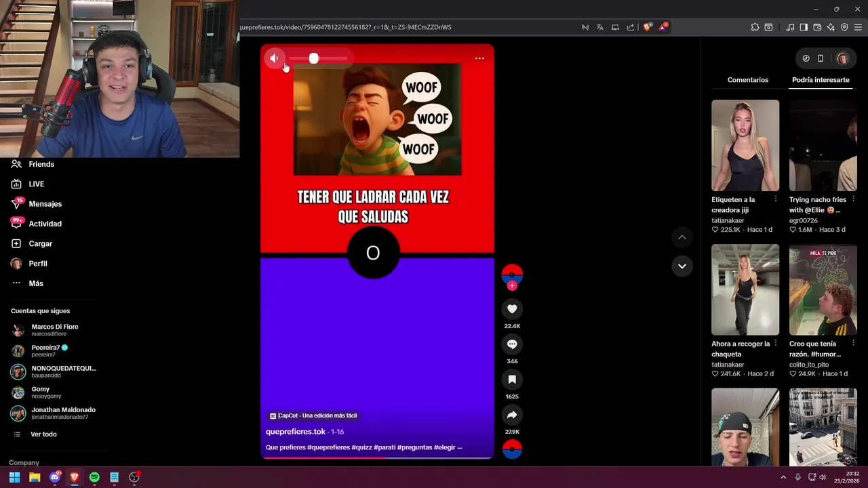The image size is (868, 488).
Task: Click the CapCut edición más fácil tag
Action: point(313,415)
